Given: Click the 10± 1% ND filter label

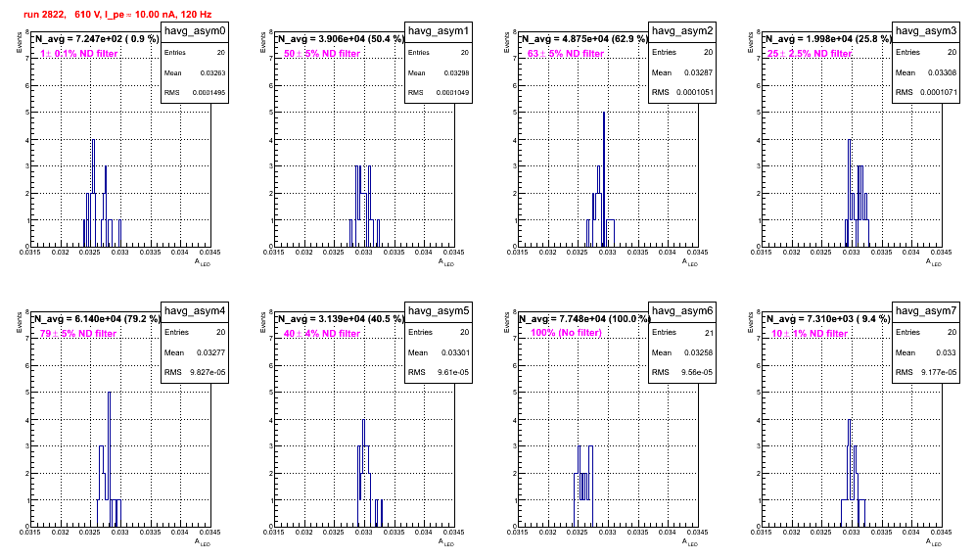Looking at the screenshot, I should [810, 334].
